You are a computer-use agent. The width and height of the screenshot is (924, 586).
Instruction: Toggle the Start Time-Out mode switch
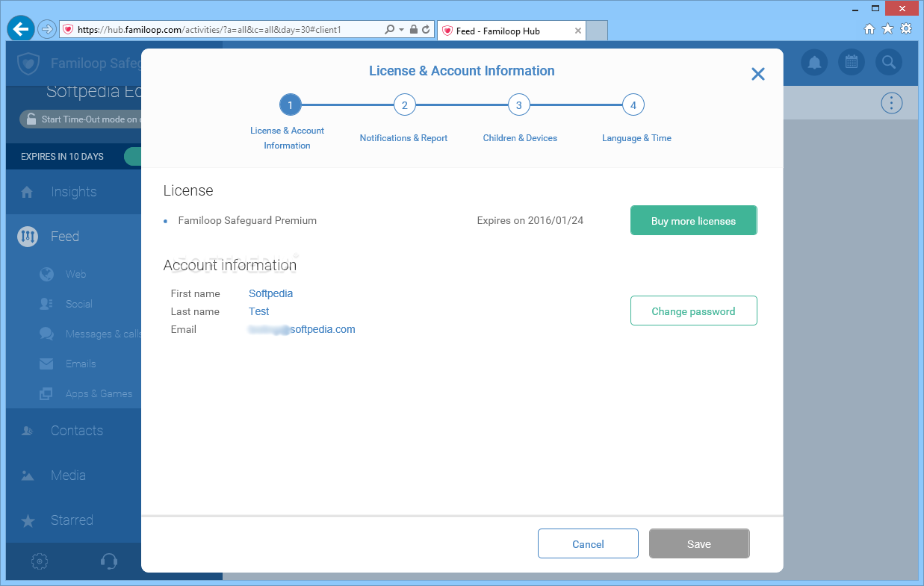tap(81, 119)
